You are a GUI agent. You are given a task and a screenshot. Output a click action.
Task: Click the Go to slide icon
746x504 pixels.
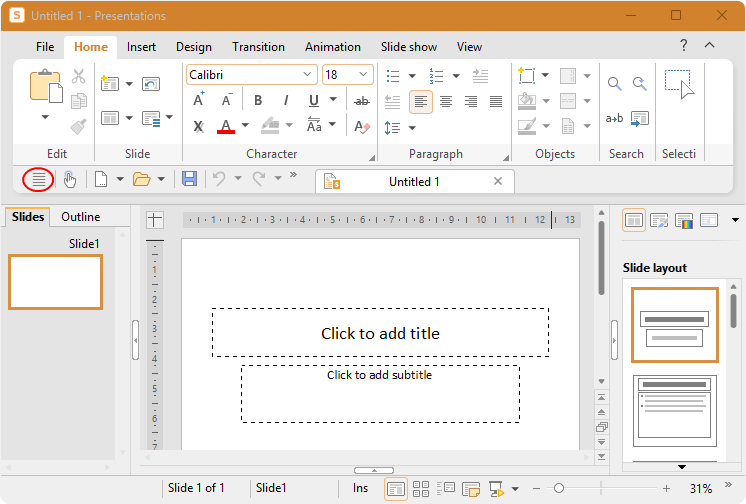[639, 118]
